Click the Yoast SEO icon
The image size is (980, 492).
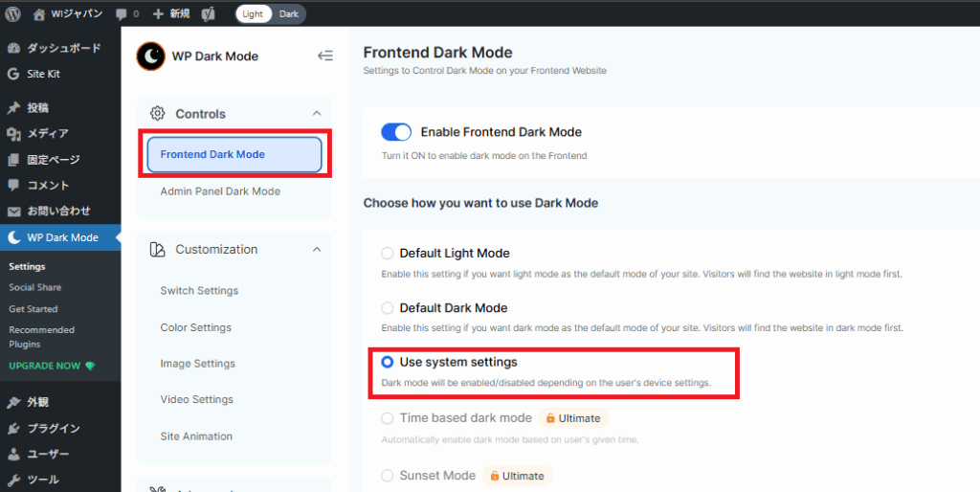[209, 14]
